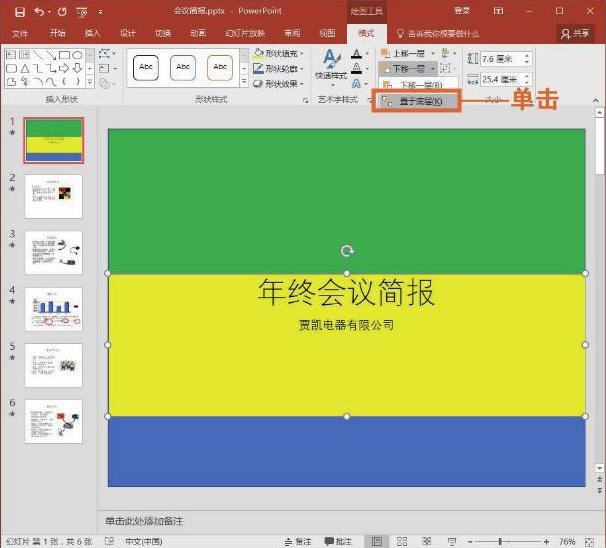Click the Text Outline color A icon
Image resolution: width=606 pixels, height=548 pixels.
click(356, 69)
